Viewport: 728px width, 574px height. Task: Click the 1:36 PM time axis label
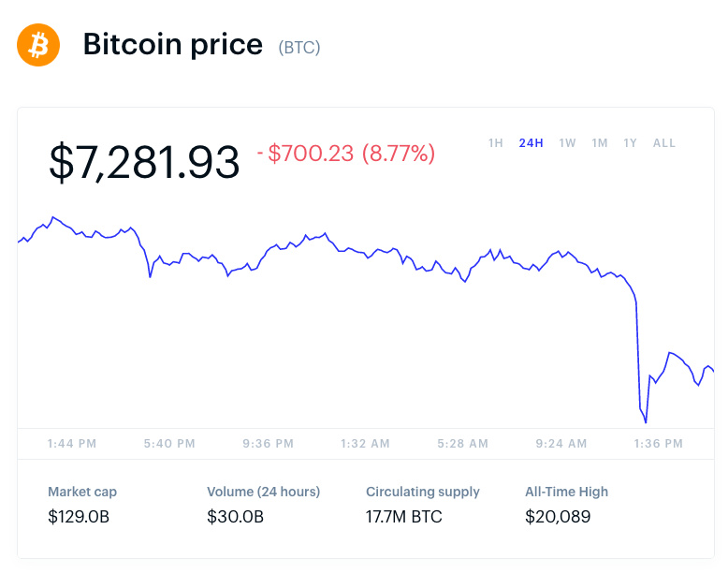pos(659,443)
